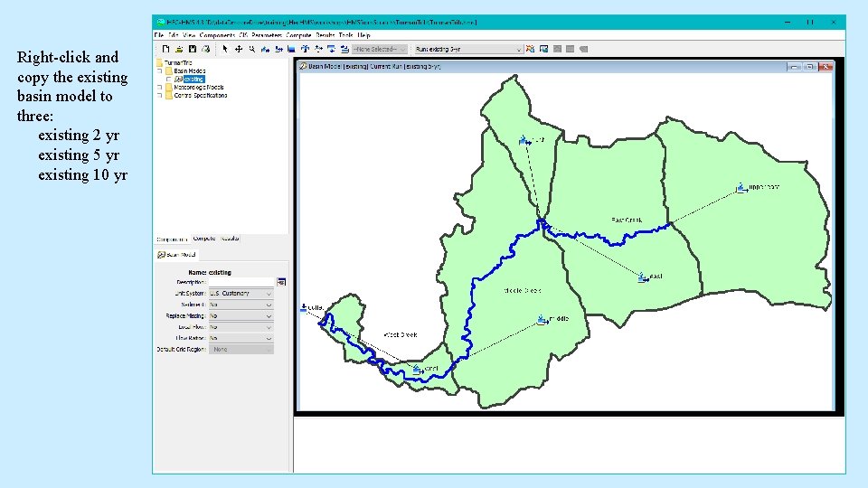Create a new project from the toolbar
This screenshot has height=488, width=868.
pyautogui.click(x=165, y=49)
